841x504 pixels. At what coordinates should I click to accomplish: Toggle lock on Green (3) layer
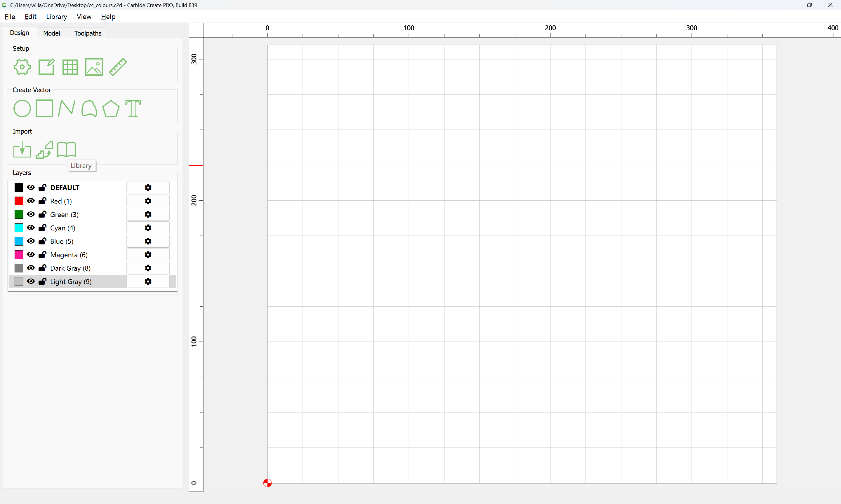(43, 214)
